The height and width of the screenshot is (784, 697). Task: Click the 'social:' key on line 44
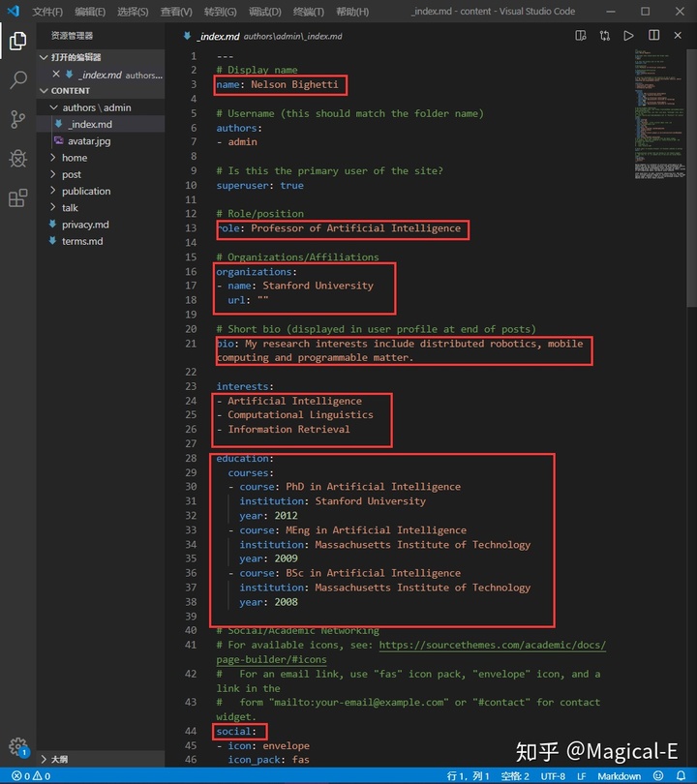[x=236, y=732]
